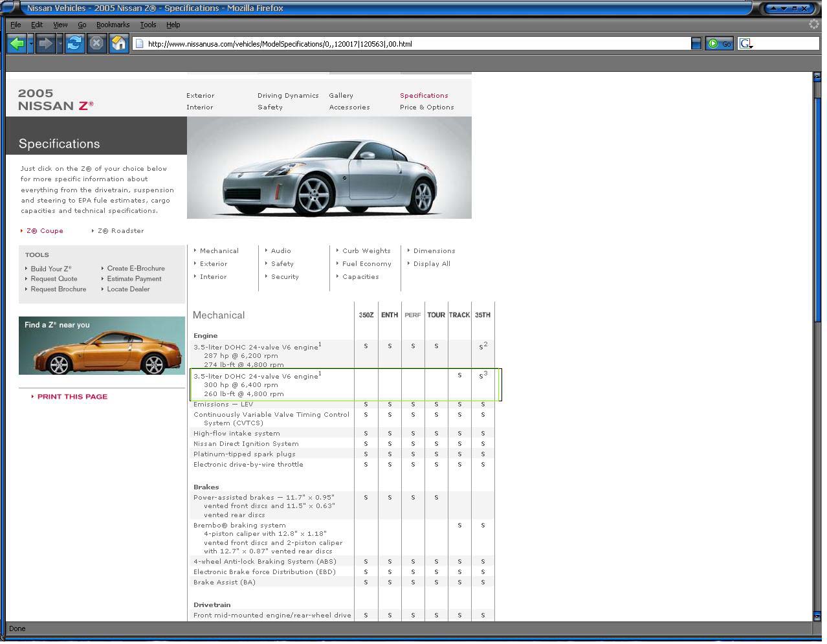Go to the Home page icon

[x=118, y=43]
